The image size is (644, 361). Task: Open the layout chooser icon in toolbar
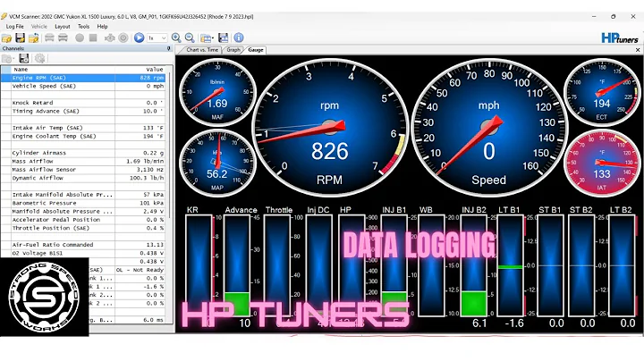(x=207, y=38)
